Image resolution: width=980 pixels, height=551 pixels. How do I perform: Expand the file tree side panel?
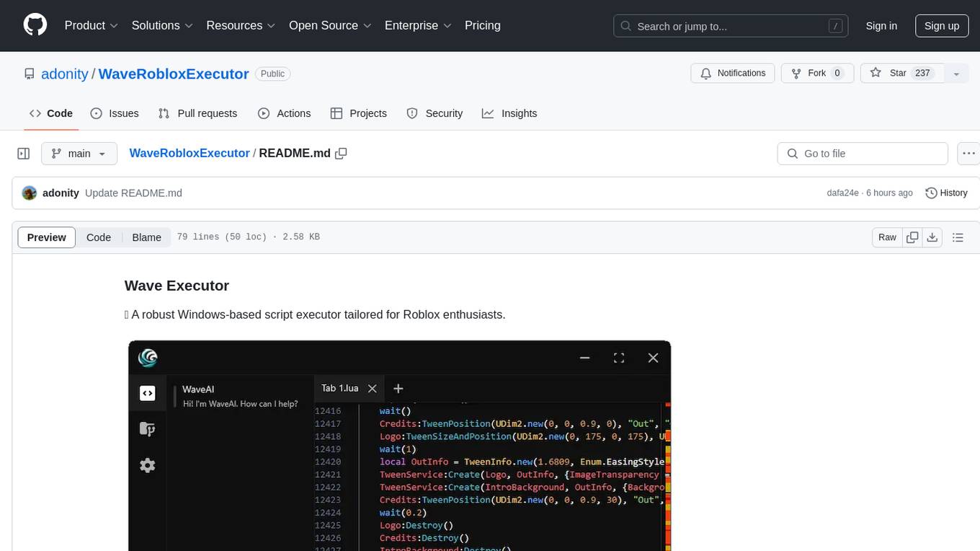24,154
